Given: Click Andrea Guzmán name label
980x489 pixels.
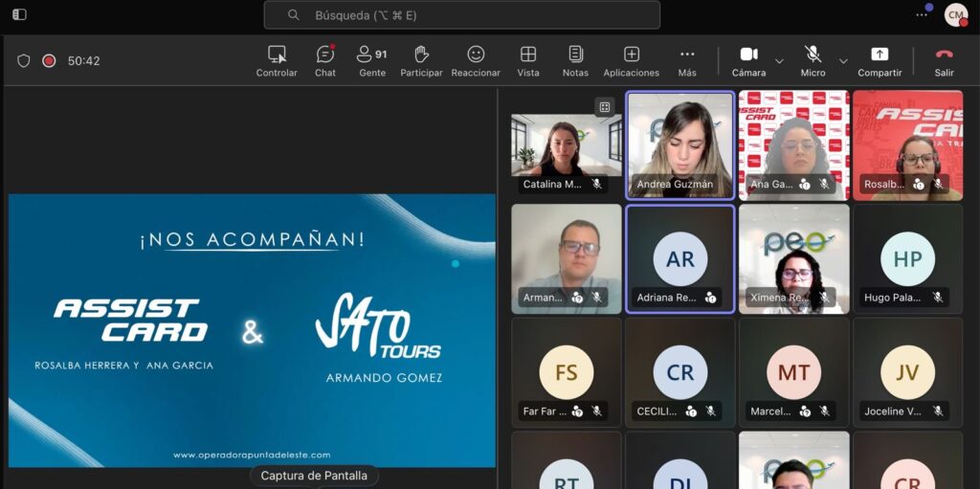Looking at the screenshot, I should [x=675, y=185].
